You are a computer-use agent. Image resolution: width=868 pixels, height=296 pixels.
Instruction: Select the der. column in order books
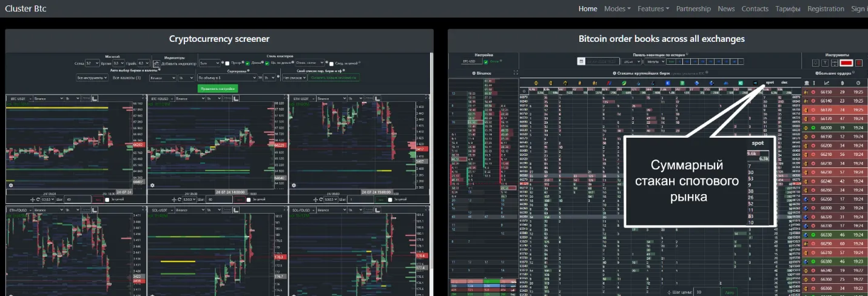784,82
